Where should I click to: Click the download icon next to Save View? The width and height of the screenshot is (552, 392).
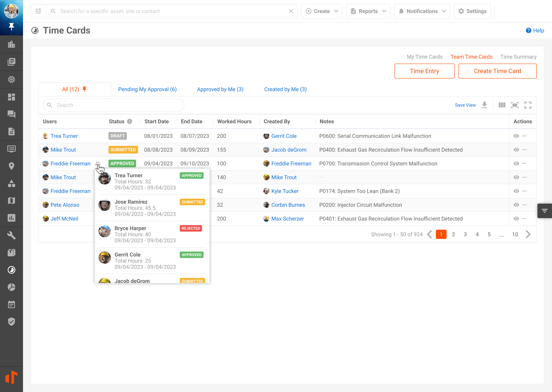484,105
